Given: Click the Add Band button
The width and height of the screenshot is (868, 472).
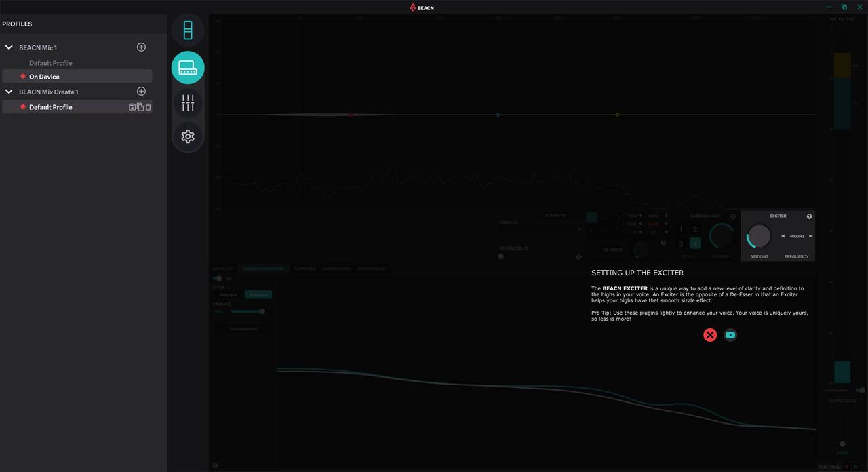Looking at the screenshot, I should pos(555,216).
